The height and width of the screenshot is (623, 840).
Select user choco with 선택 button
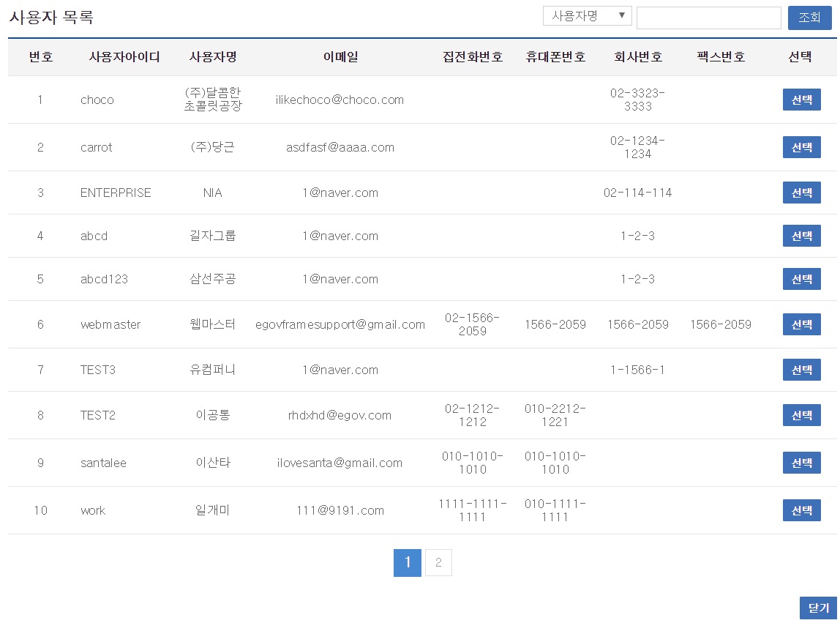click(x=801, y=100)
